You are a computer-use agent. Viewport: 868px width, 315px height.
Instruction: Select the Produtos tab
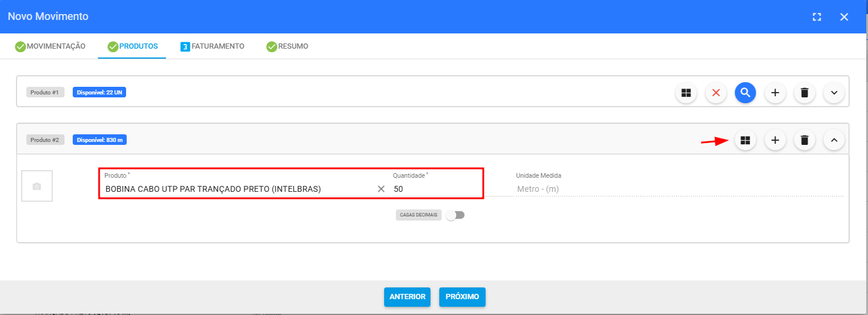[133, 46]
